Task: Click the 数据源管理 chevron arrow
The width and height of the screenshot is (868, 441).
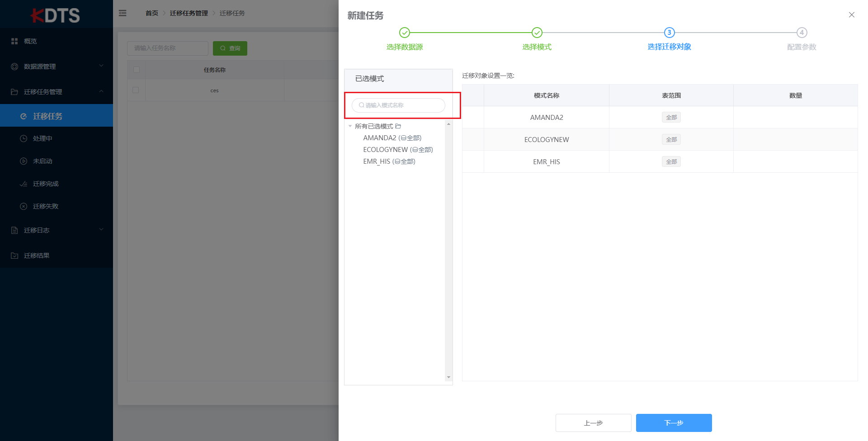Action: 101,66
